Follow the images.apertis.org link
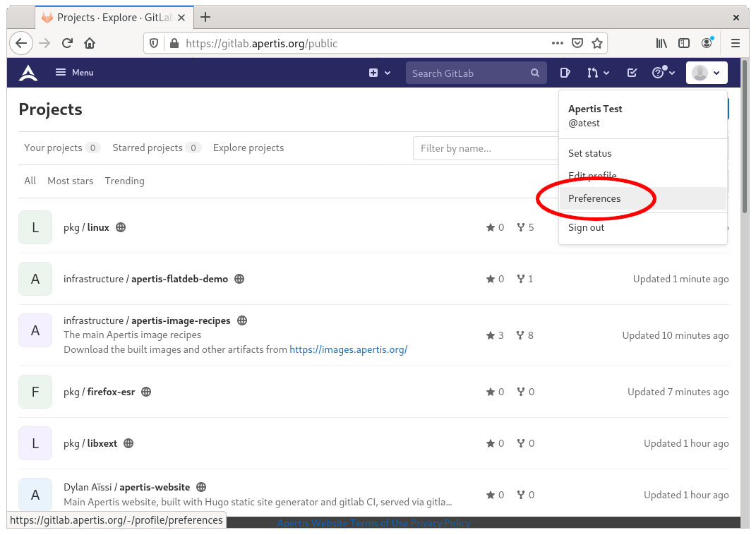 click(x=348, y=349)
